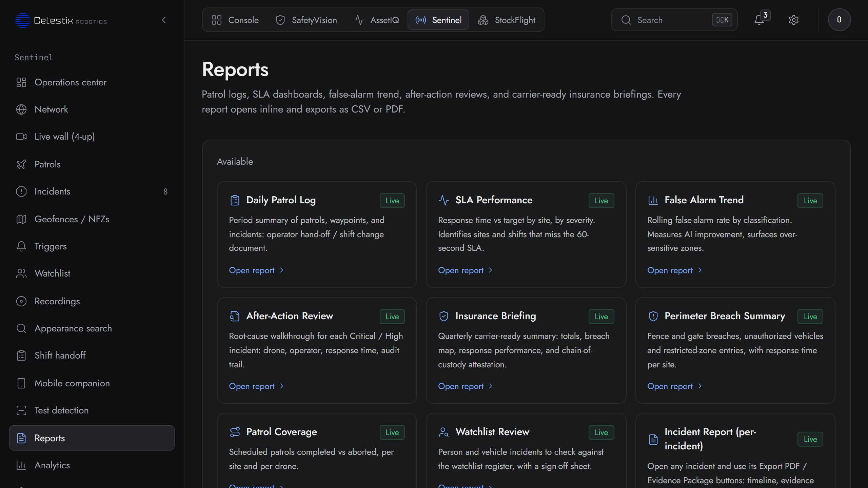Select Reports in sidebar
The image size is (868, 488).
[x=92, y=438]
